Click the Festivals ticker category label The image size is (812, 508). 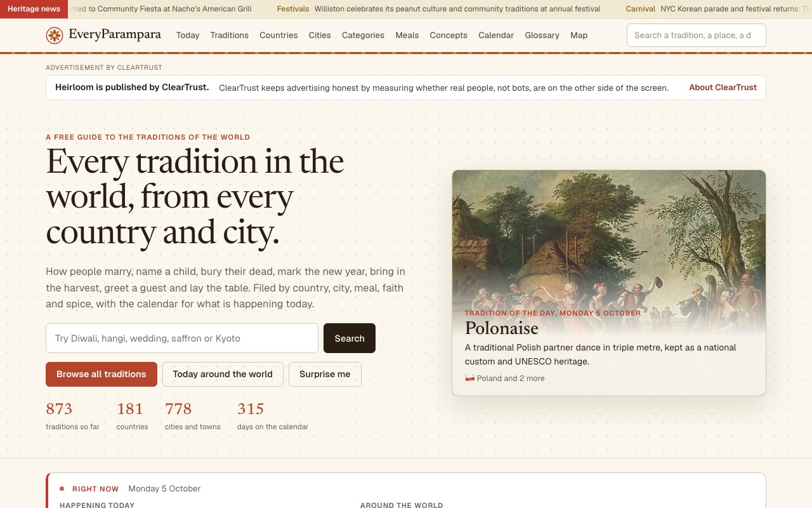[293, 9]
